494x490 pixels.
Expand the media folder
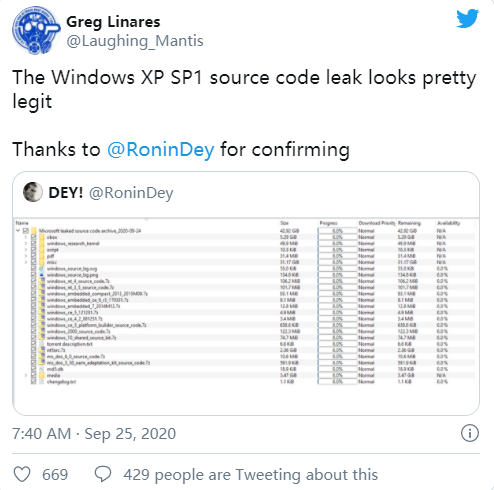26,375
